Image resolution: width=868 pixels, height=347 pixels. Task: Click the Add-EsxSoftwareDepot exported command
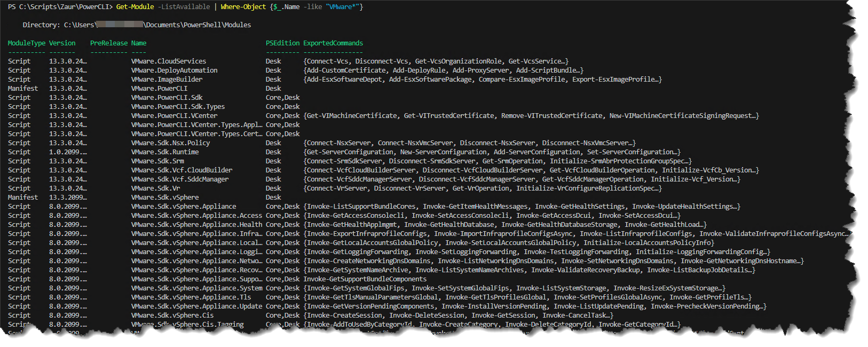tap(345, 80)
